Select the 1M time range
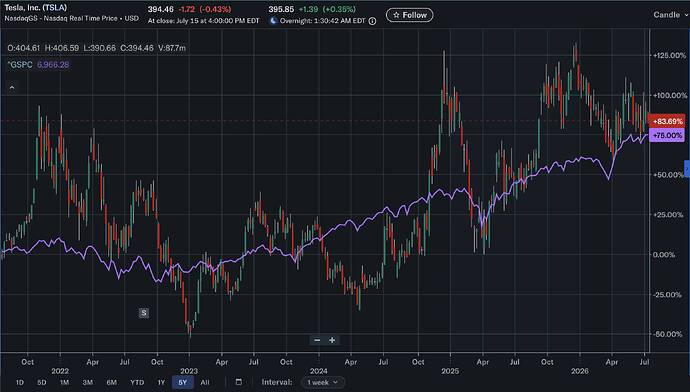This screenshot has width=690, height=392. [64, 382]
